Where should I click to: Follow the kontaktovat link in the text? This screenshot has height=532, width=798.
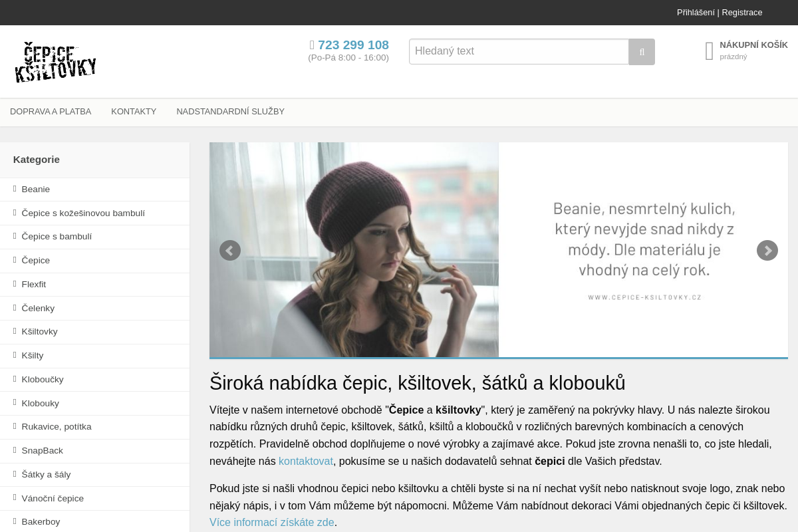(x=305, y=462)
